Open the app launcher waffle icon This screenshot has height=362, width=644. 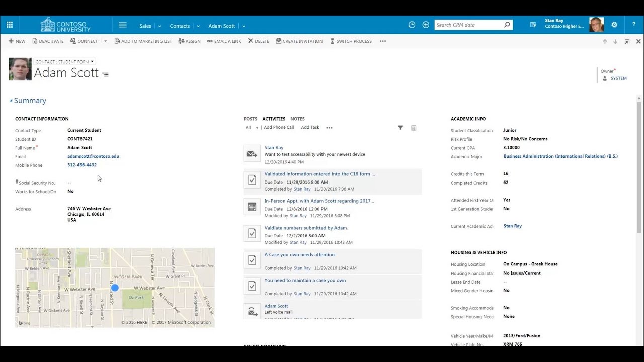coord(10,25)
